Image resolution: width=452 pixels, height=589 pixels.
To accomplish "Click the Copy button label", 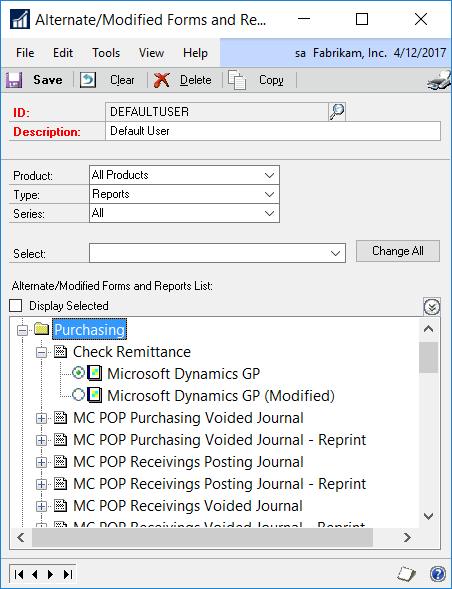I will tap(271, 80).
